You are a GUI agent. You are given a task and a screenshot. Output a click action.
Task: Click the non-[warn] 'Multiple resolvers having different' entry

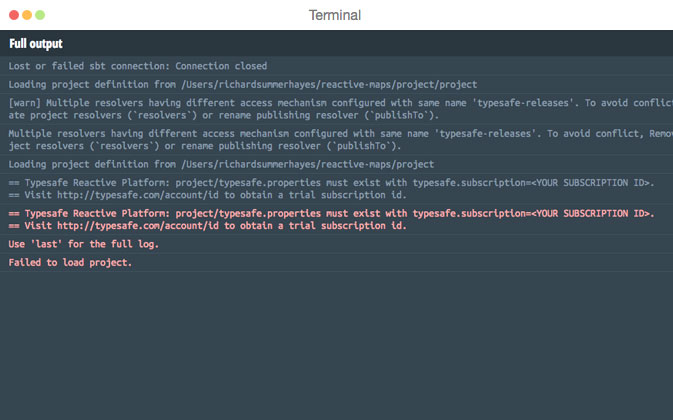pos(336,140)
